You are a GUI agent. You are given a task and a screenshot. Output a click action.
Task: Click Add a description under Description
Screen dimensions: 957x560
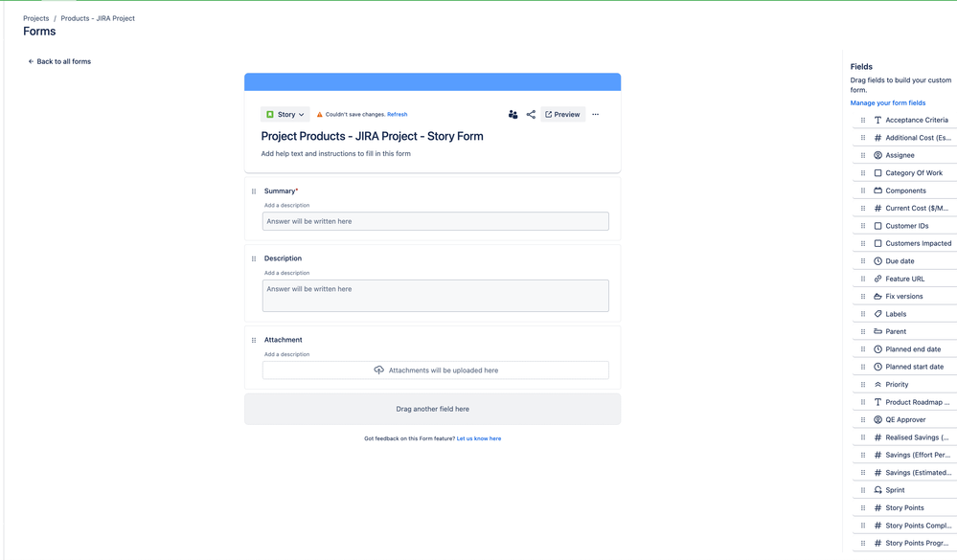point(286,273)
